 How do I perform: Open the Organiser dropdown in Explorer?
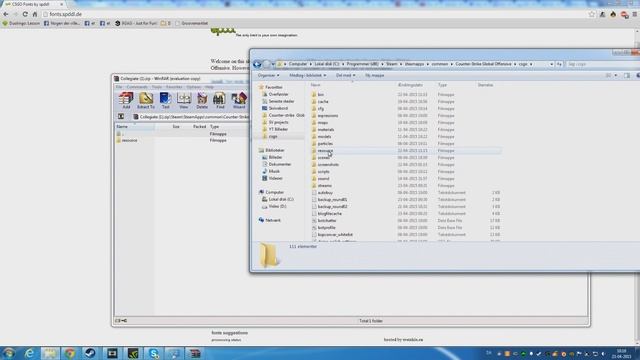tap(269, 76)
